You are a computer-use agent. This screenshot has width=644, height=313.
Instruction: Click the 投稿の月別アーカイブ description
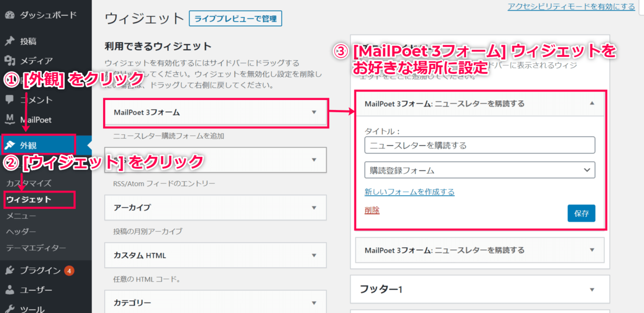pos(148,231)
